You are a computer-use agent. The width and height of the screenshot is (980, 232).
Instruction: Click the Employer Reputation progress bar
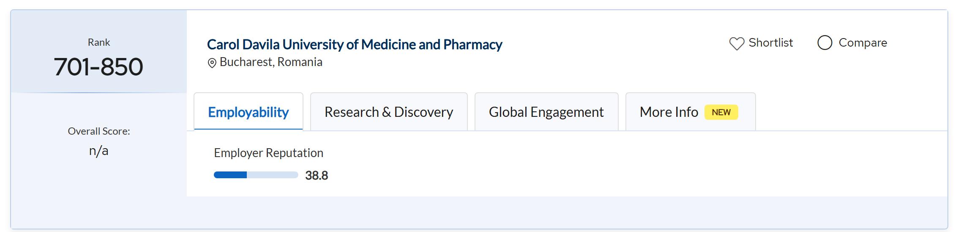pyautogui.click(x=256, y=175)
